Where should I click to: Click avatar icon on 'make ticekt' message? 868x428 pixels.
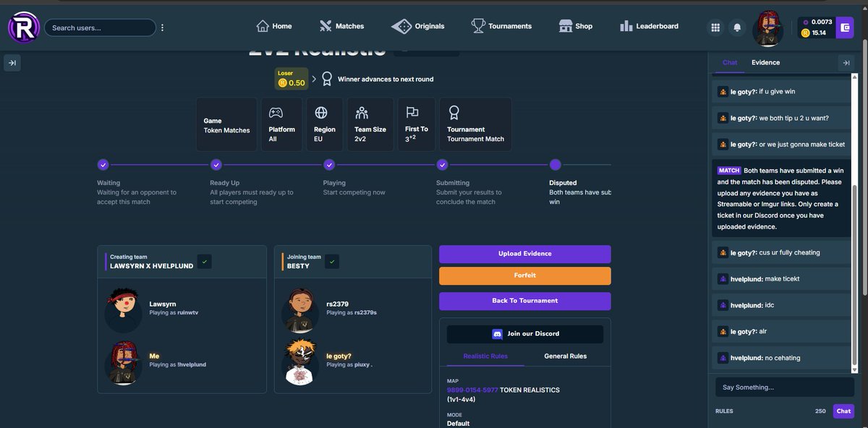[722, 278]
